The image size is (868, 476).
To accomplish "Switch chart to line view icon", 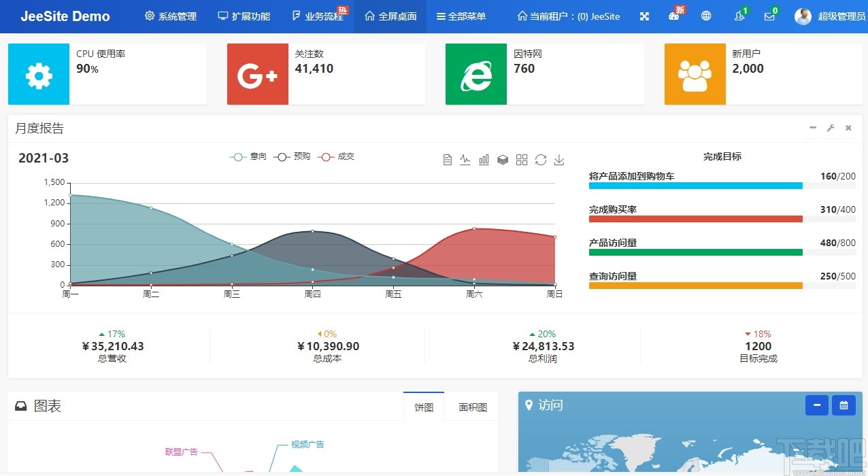I will [x=465, y=160].
